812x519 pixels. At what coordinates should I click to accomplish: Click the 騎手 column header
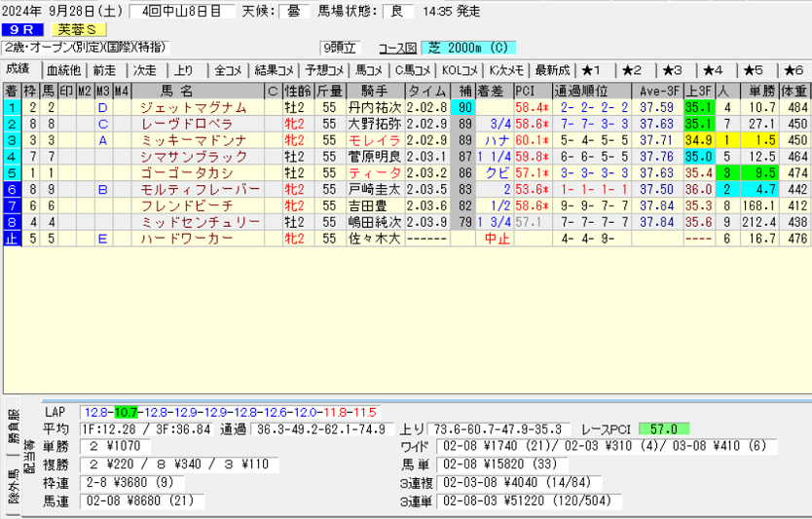(374, 92)
